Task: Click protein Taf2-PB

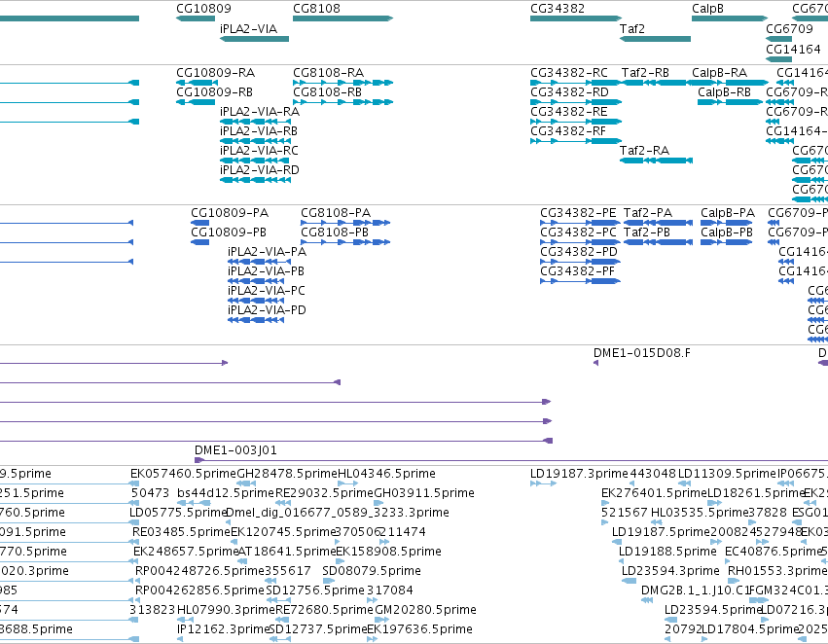Action: (658, 242)
